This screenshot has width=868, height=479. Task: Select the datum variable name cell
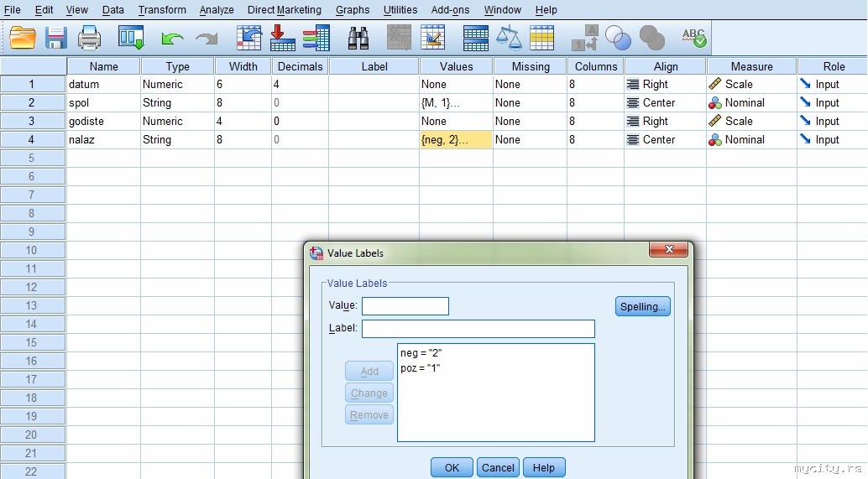coord(103,84)
